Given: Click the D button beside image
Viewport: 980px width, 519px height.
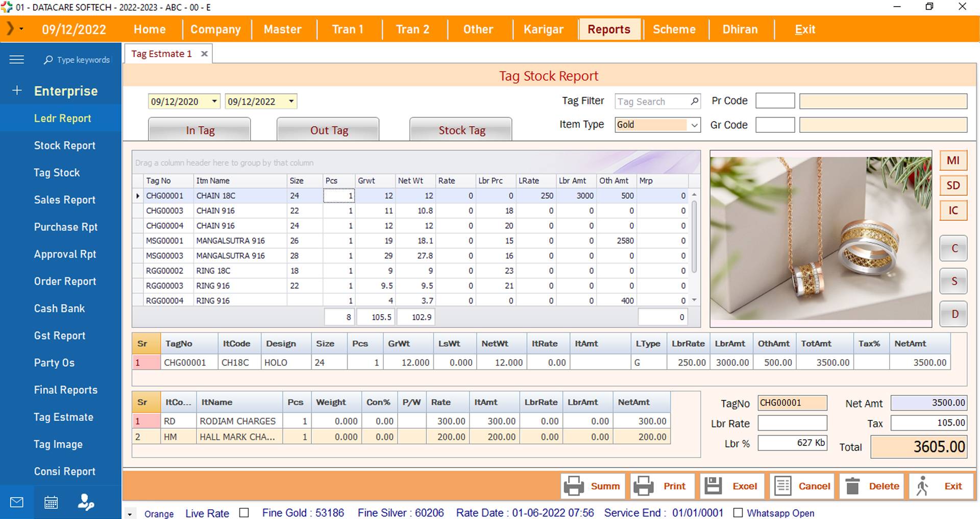Looking at the screenshot, I should click(x=953, y=314).
